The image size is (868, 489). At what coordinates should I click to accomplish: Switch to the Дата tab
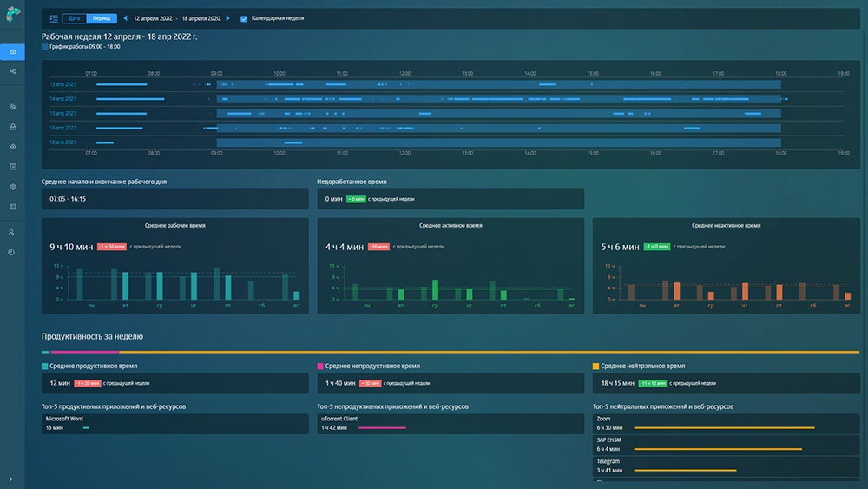(x=74, y=18)
